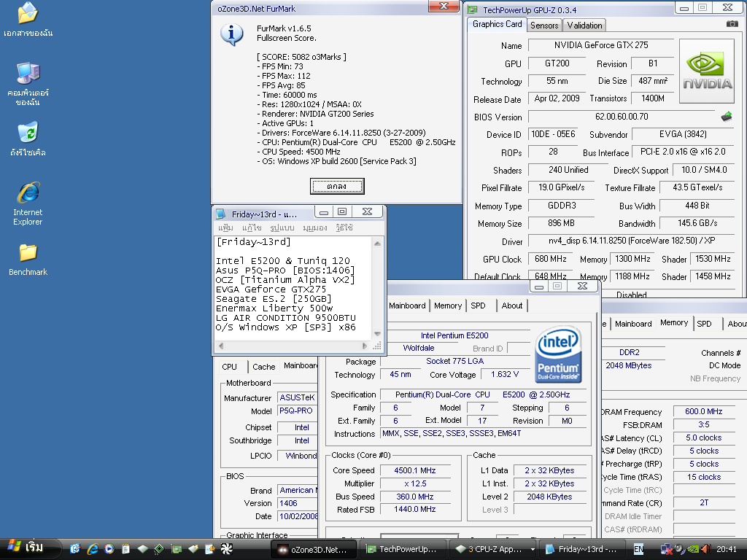Click the BIOS save chip icon

(727, 117)
